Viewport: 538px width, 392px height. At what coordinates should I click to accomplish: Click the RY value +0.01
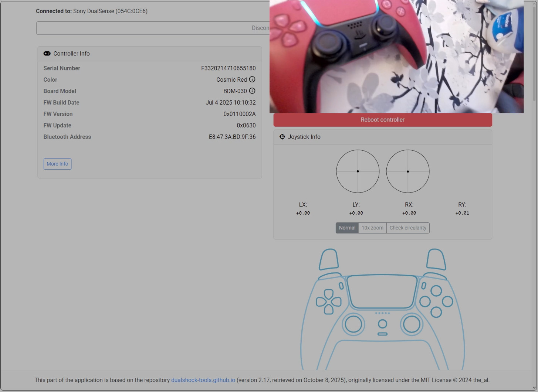coord(462,213)
